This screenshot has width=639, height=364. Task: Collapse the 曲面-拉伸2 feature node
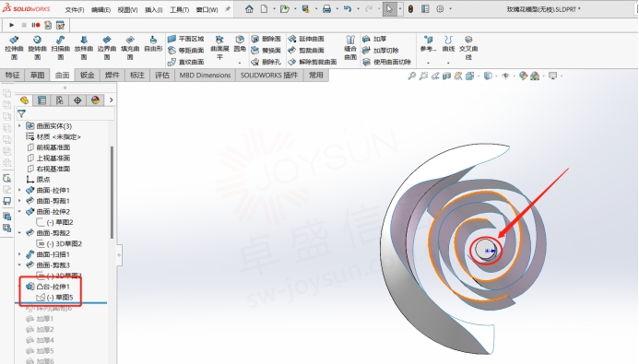coord(19,211)
